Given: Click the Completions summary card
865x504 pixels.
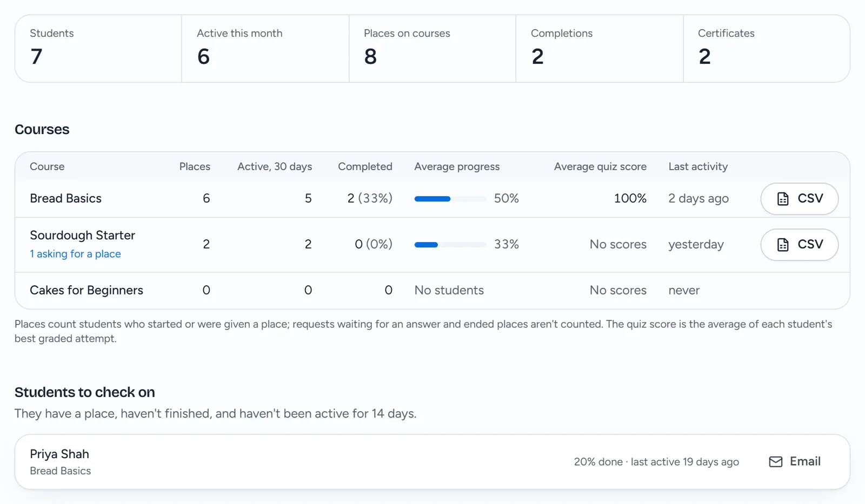Looking at the screenshot, I should (600, 49).
